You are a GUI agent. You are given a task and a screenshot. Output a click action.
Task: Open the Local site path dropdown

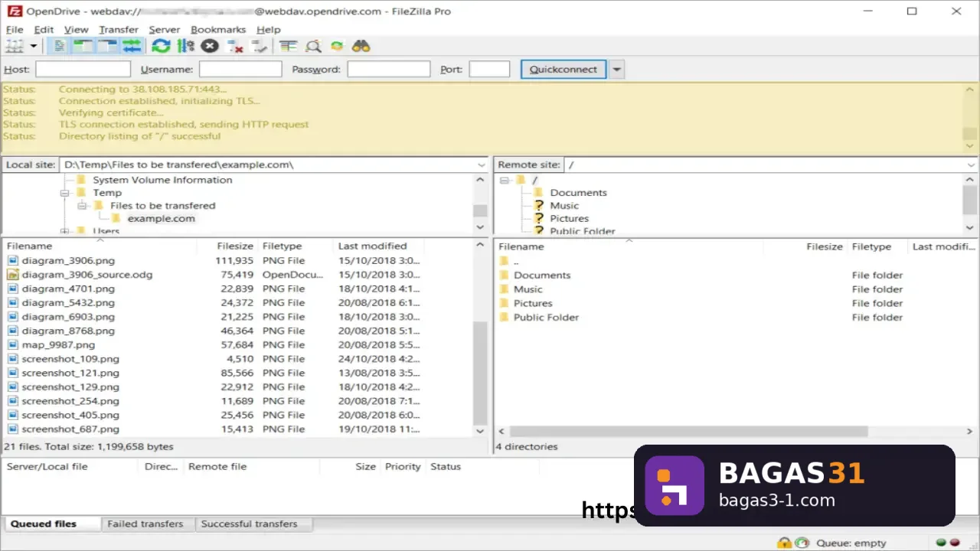point(481,165)
